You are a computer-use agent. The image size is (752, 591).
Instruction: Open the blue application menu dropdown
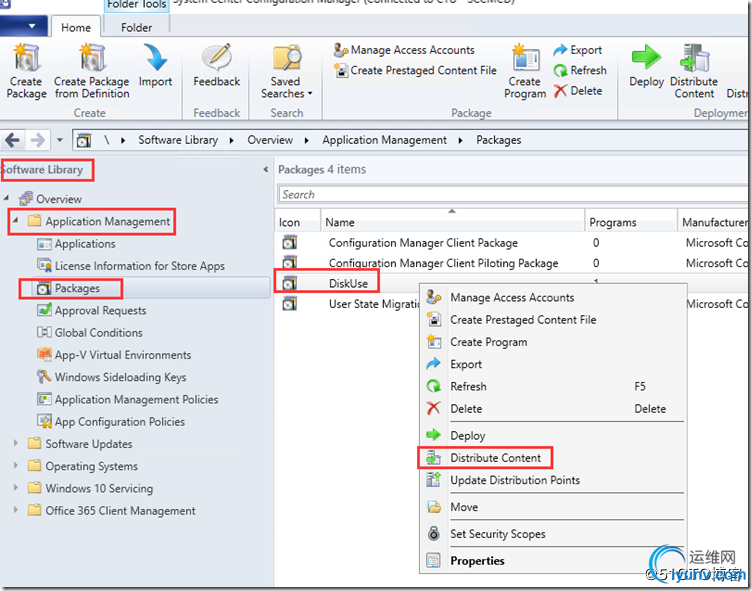[24, 26]
